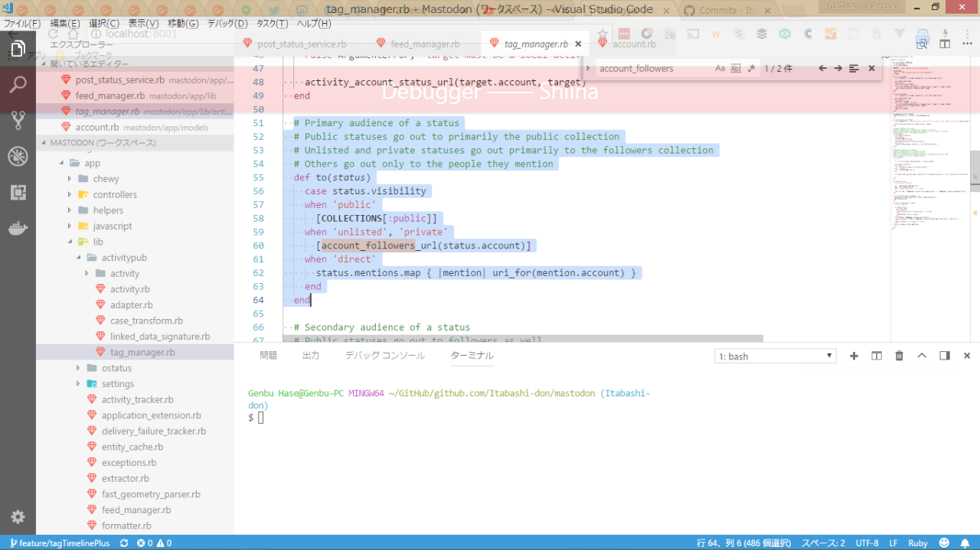The width and height of the screenshot is (980, 550).
Task: Click the Ruby language mode in status bar
Action: click(917, 543)
